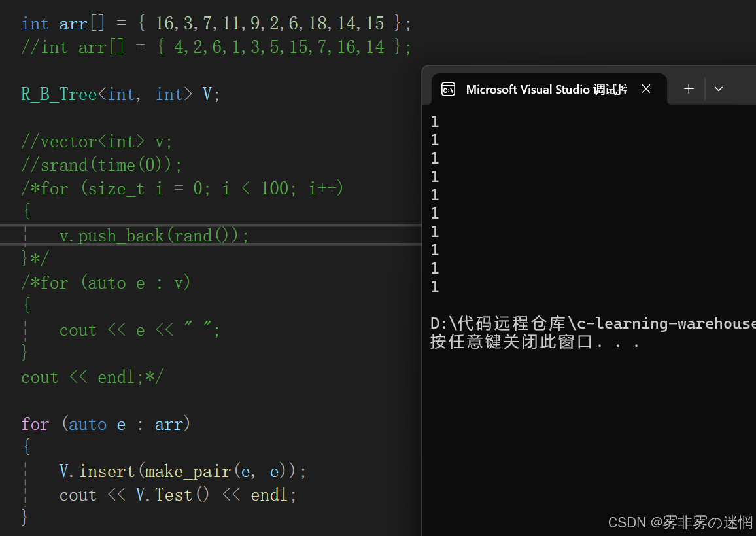
Task: Open a new terminal tab with plus button
Action: coord(689,89)
